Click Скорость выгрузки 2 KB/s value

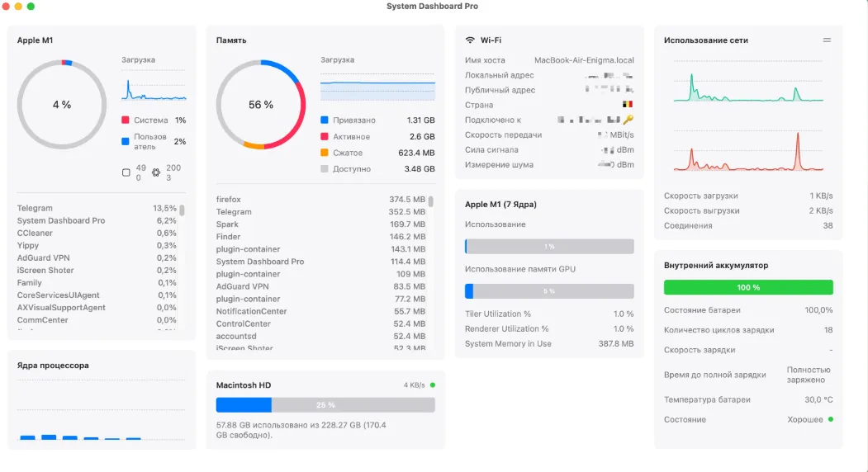821,210
